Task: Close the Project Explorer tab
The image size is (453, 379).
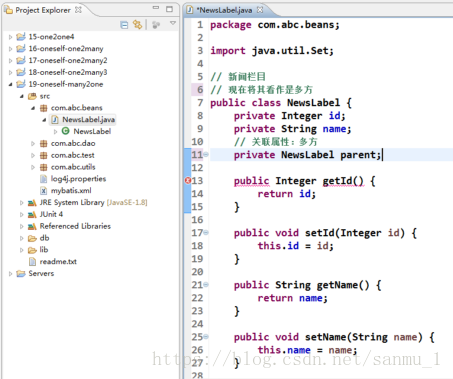Action: (x=78, y=10)
